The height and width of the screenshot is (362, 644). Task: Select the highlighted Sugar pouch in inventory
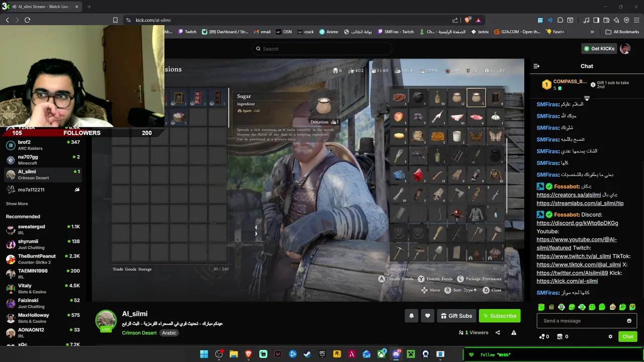[x=476, y=98]
